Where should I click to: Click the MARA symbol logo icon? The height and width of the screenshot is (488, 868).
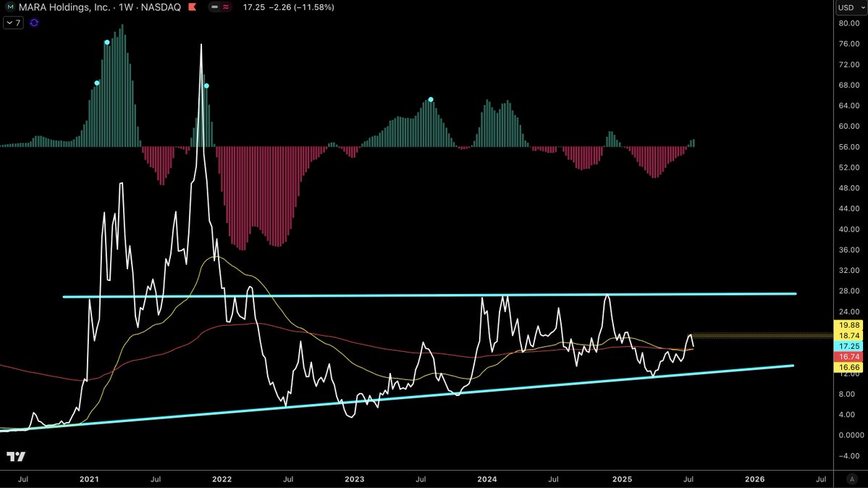click(x=9, y=7)
